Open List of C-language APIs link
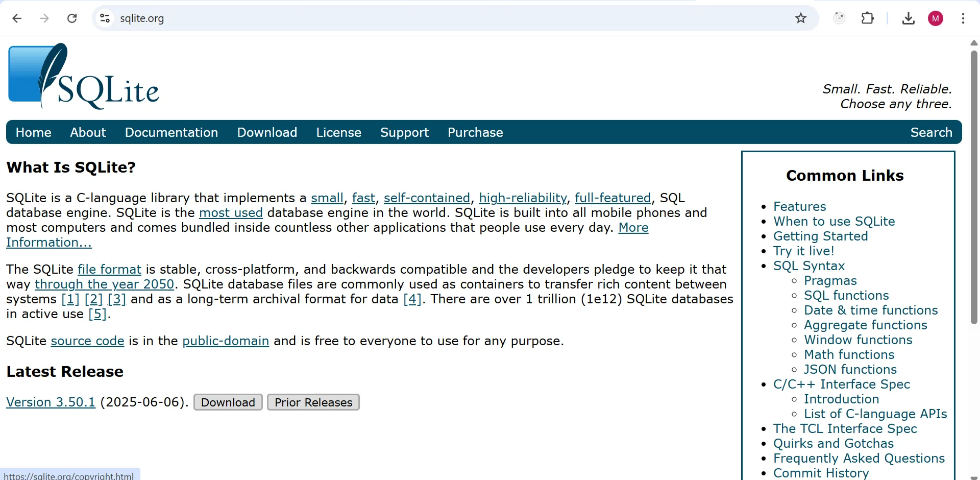 (875, 414)
